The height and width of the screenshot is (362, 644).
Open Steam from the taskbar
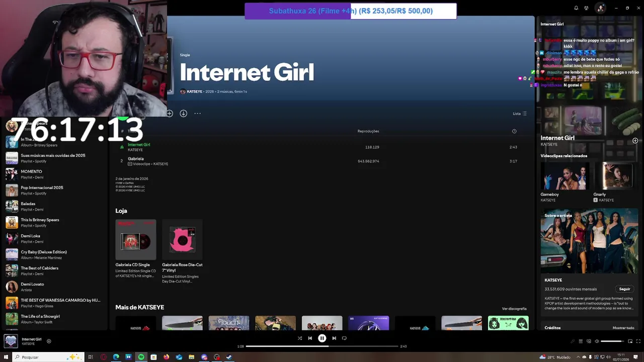click(x=229, y=357)
